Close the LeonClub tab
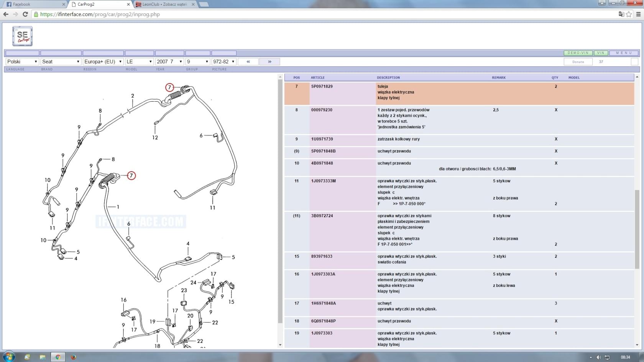The image size is (644, 362). [x=193, y=4]
